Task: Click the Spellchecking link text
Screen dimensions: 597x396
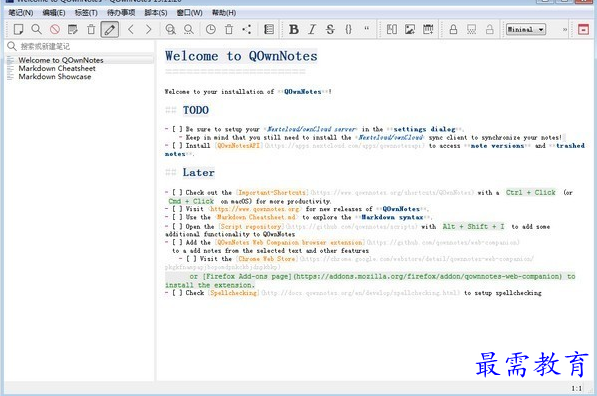Action: click(x=234, y=293)
